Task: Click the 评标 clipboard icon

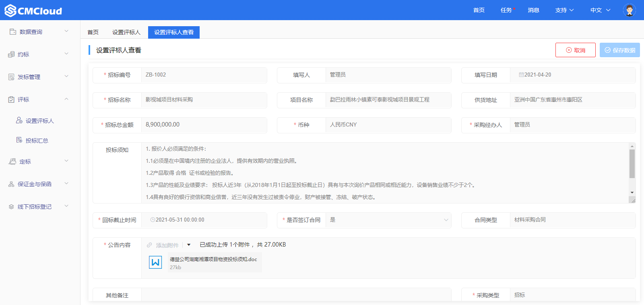Action: click(x=11, y=99)
